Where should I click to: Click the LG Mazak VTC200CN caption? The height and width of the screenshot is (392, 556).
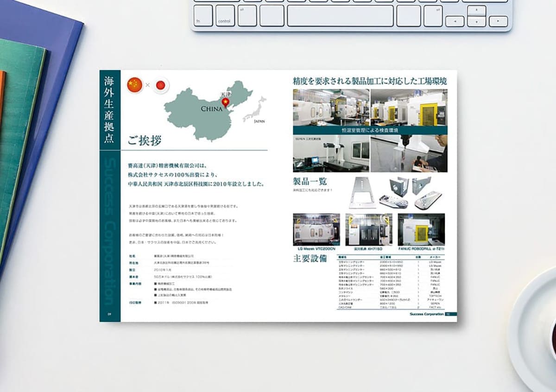317,249
